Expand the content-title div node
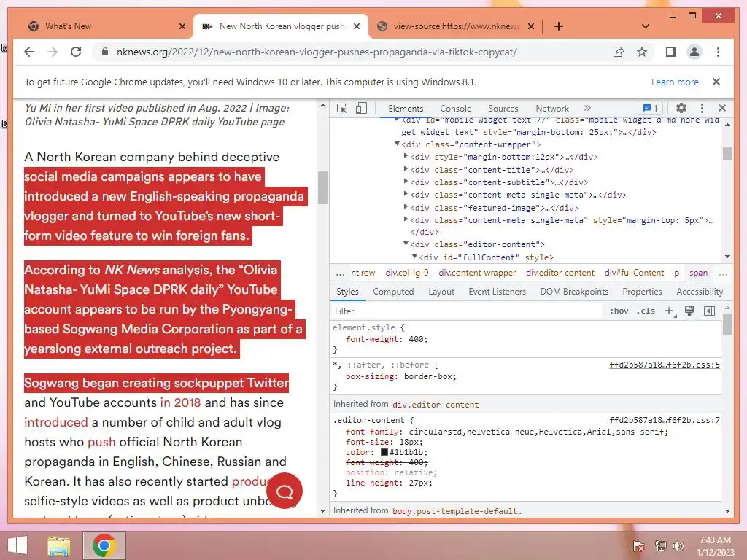Viewport: 747px width, 560px height. pos(406,169)
